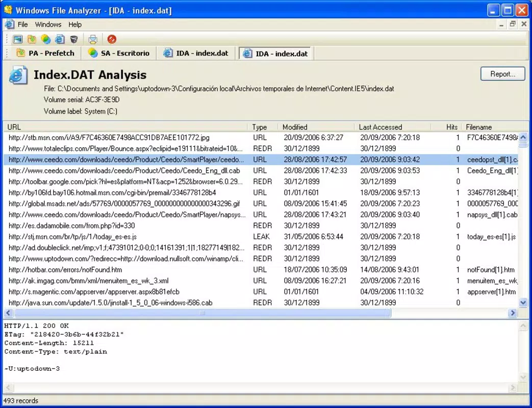This screenshot has height=408, width=532.
Task: Select the global.msads.net gif row
Action: pyautogui.click(x=261, y=203)
